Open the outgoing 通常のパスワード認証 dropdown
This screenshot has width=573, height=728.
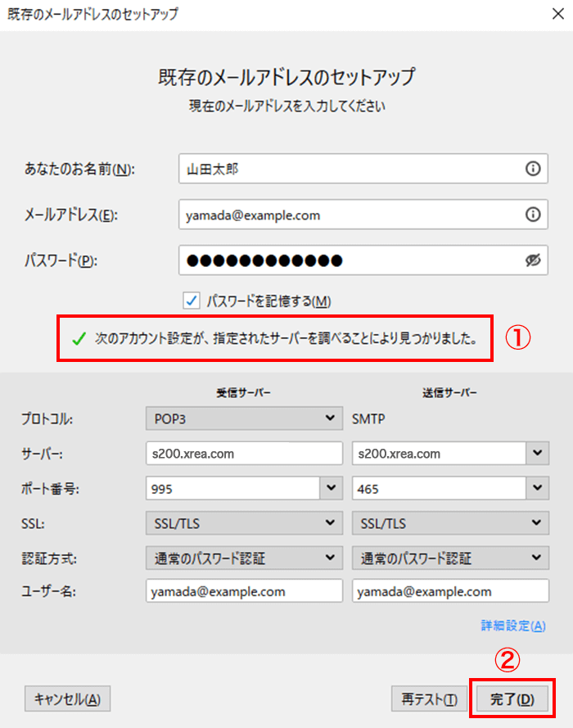450,558
